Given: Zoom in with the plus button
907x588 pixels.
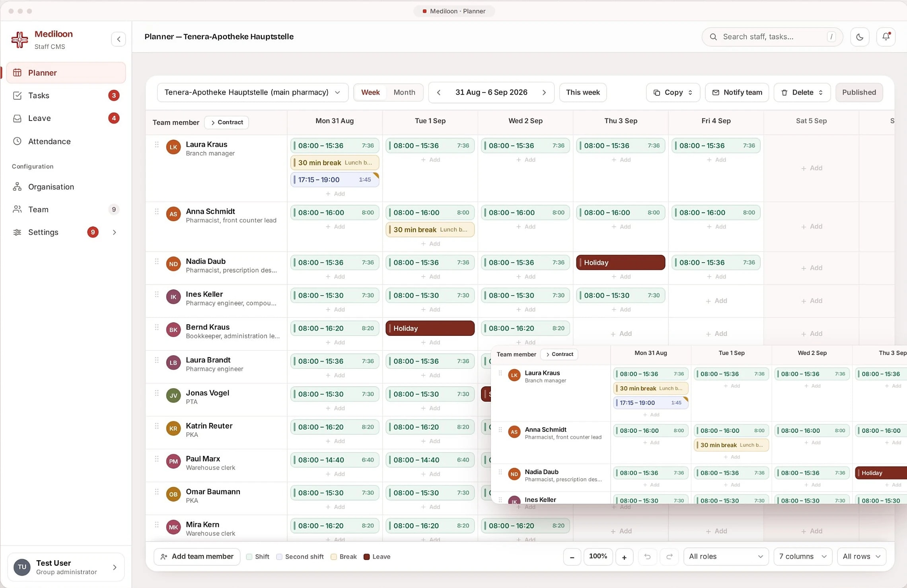Looking at the screenshot, I should tap(624, 557).
